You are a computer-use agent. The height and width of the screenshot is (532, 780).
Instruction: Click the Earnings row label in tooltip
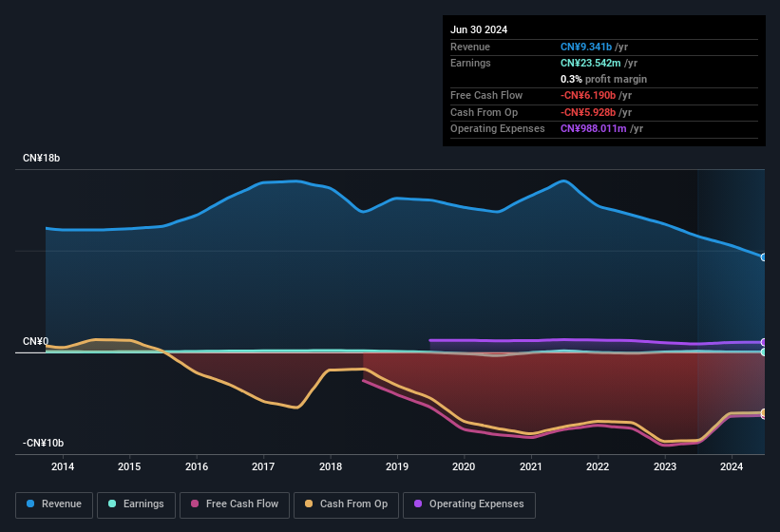pyautogui.click(x=470, y=63)
